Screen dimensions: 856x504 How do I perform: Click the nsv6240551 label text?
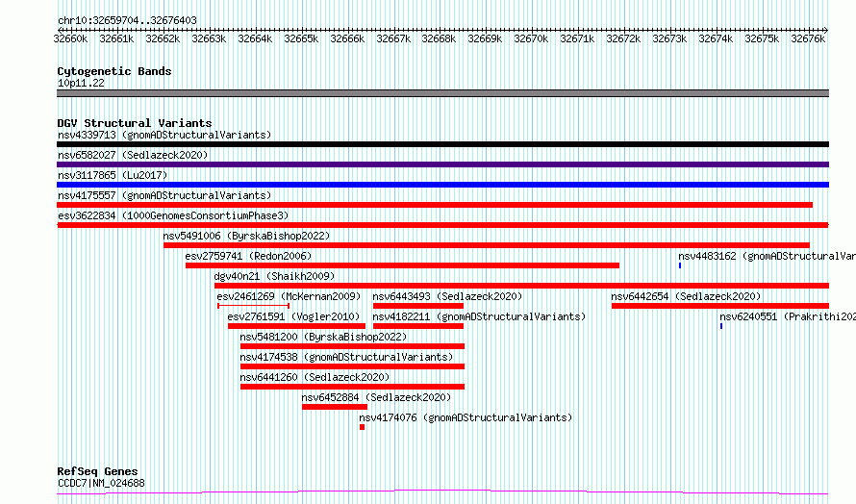(788, 316)
